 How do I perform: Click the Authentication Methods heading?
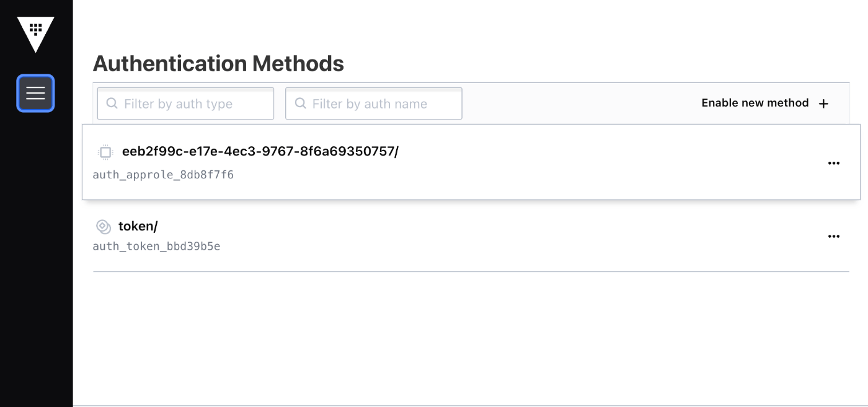(x=218, y=63)
